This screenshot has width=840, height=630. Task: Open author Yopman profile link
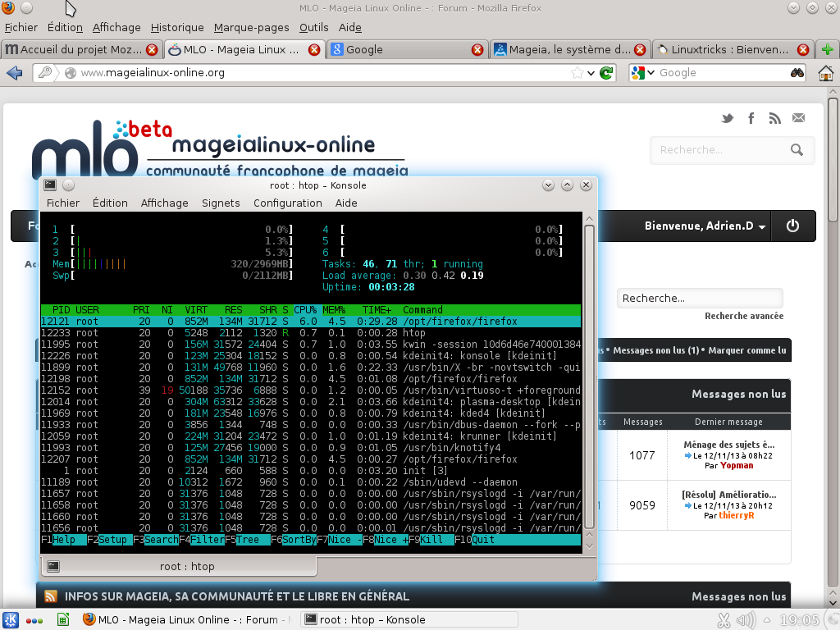[737, 466]
